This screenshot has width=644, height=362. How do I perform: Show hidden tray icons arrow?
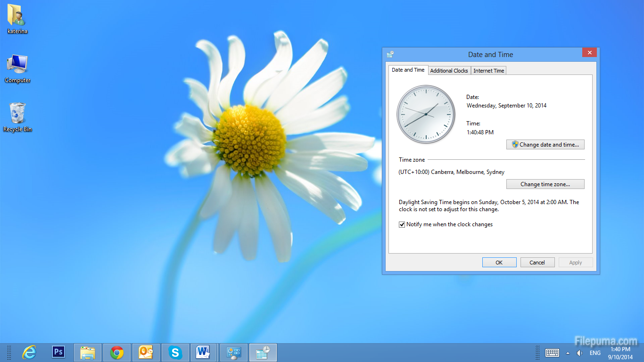[568, 353]
